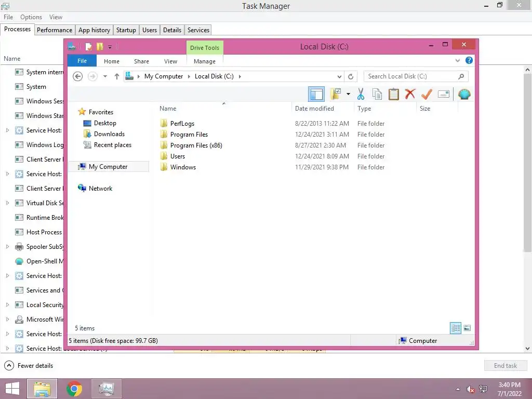This screenshot has height=399, width=532.
Task: Click the quick access Properties icon
Action: pyautogui.click(x=88, y=46)
